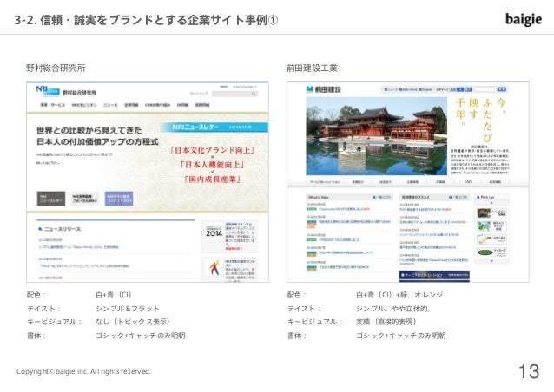Click the 野村総合研究所 caption above the screenshot
Screen dimensions: 554x392
[x=56, y=69]
